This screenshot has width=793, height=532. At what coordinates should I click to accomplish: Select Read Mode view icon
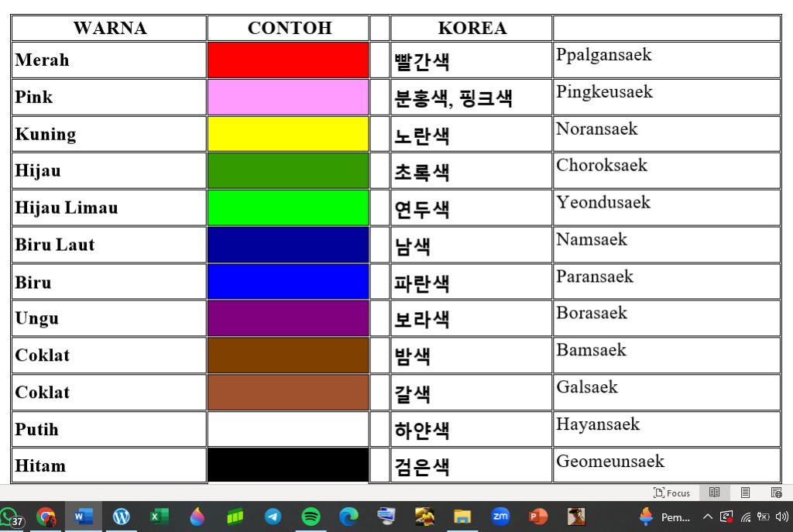pos(715,493)
